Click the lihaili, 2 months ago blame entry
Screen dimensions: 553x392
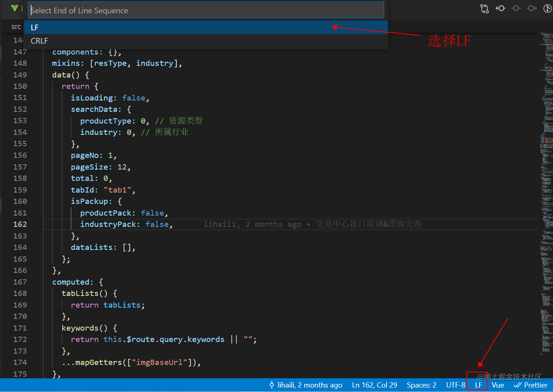pos(310,385)
